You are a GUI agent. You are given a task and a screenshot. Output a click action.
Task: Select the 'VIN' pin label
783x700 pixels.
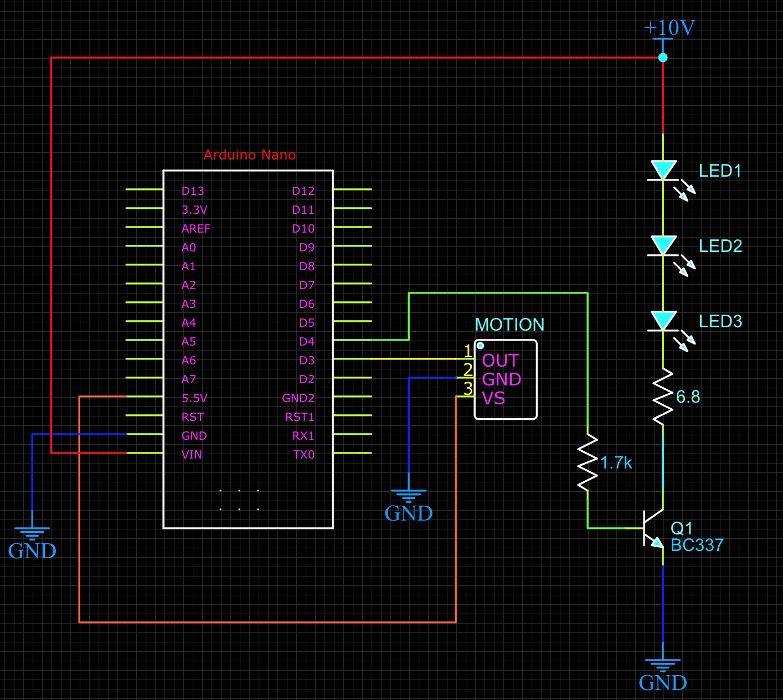click(192, 455)
